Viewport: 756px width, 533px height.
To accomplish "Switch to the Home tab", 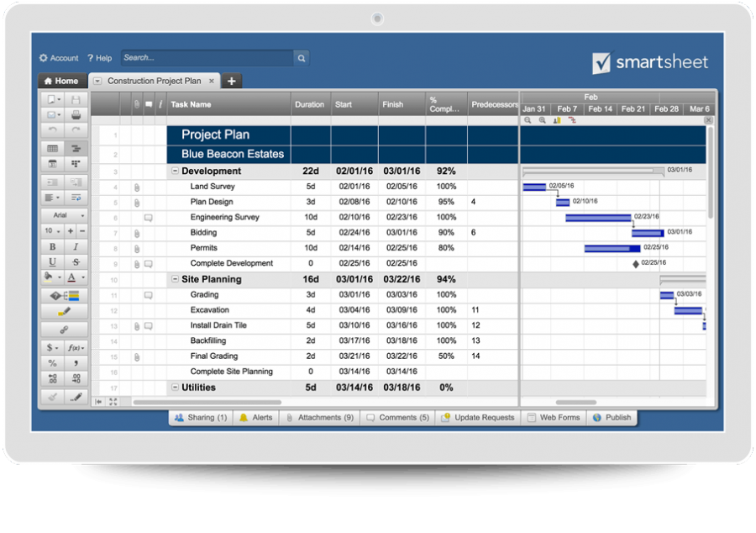I will [x=61, y=81].
